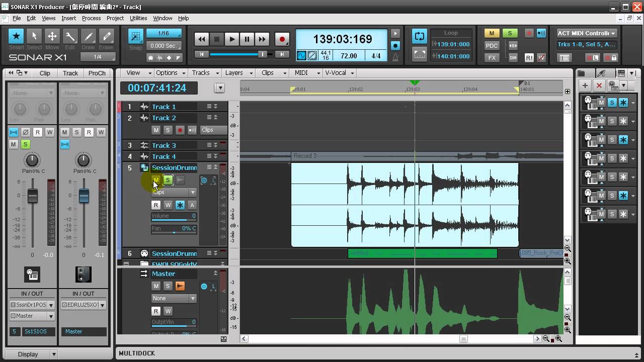Image resolution: width=644 pixels, height=362 pixels.
Task: Open the V-Vocal dropdown menu
Action: point(340,73)
